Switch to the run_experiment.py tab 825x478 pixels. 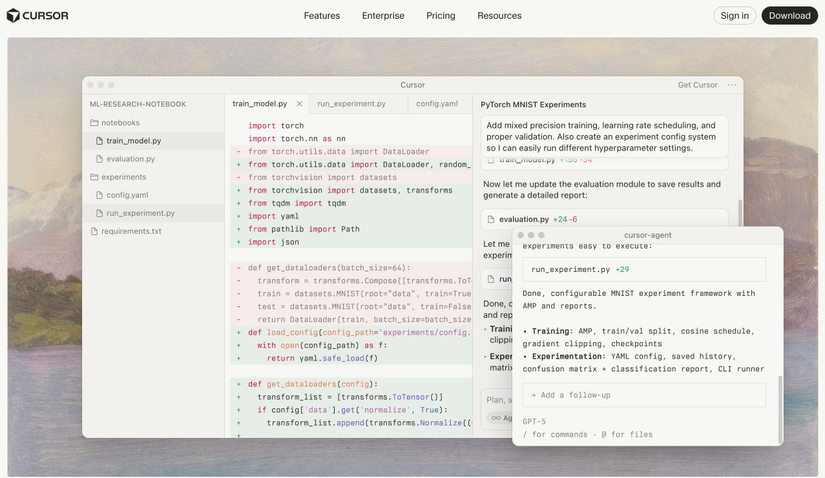pyautogui.click(x=351, y=104)
